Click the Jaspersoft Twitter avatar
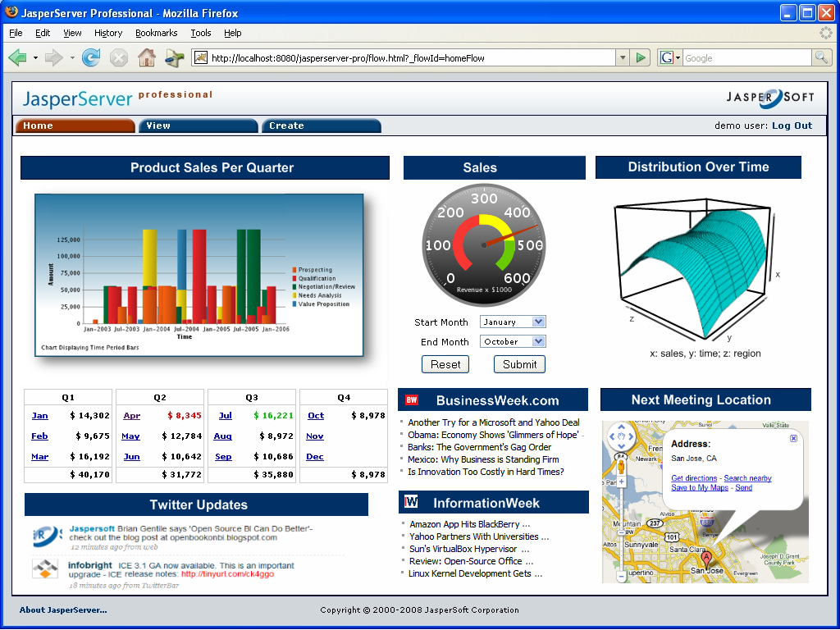840x630 pixels. tap(48, 536)
